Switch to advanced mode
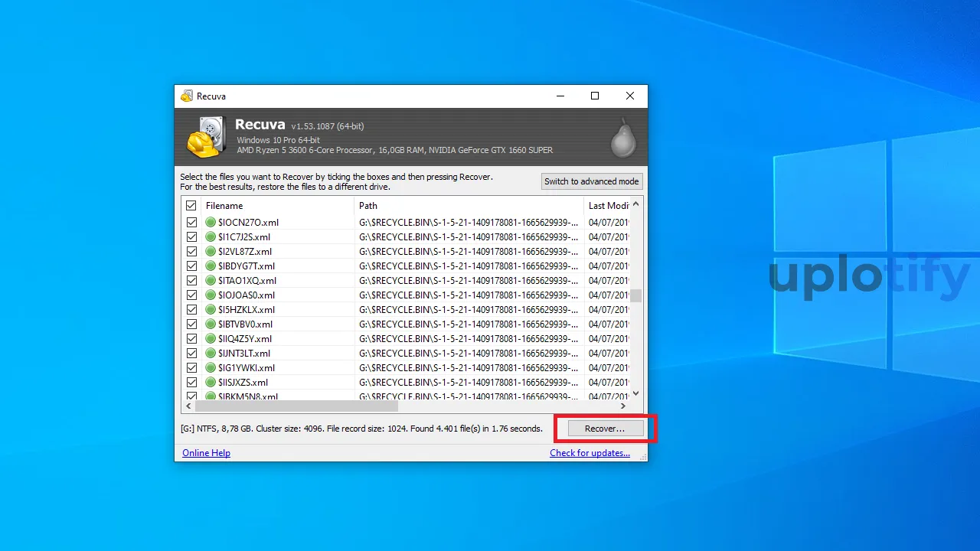 point(591,181)
